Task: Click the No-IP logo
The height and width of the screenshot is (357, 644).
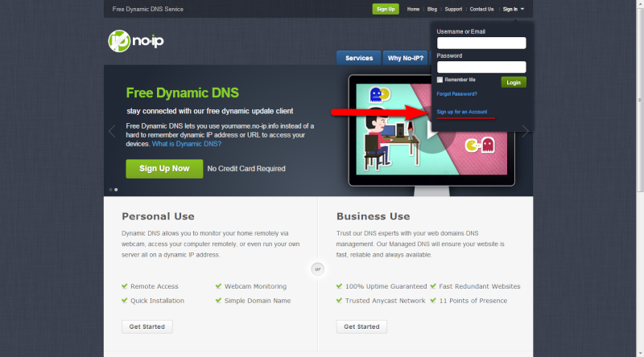Action: pyautogui.click(x=136, y=41)
